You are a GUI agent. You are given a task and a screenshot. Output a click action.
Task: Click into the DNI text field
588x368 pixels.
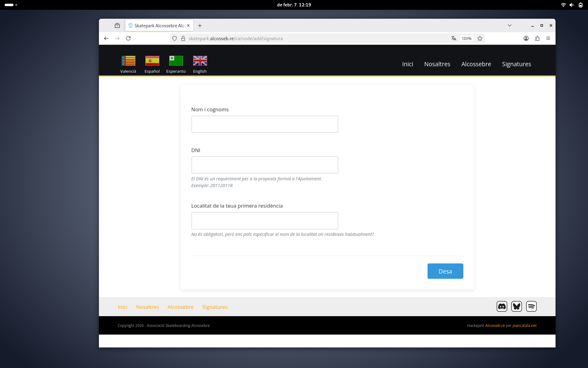click(x=265, y=165)
